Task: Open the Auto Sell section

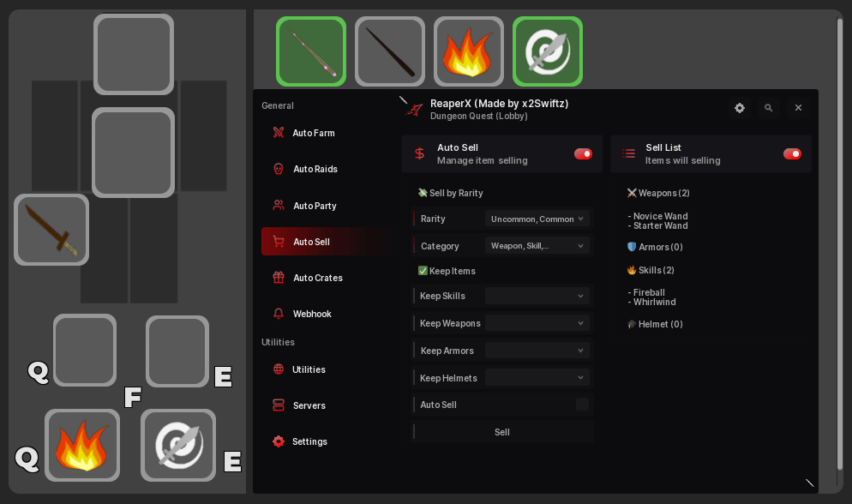Action: [327, 241]
